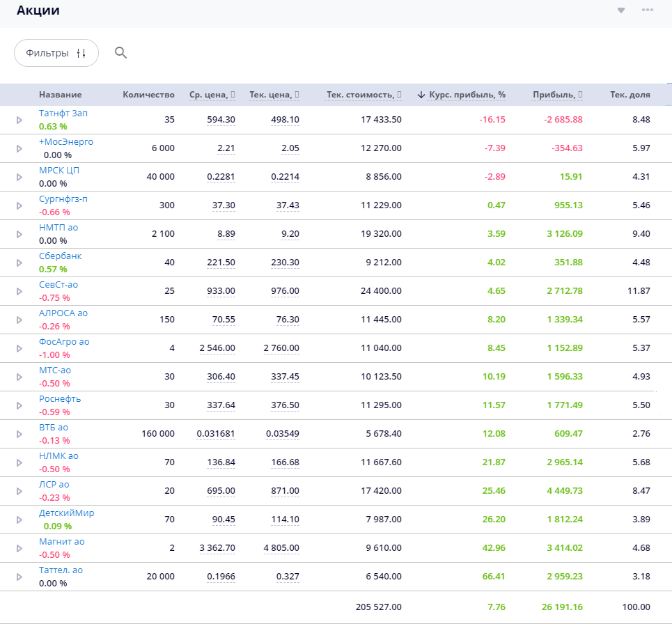Expand the Сбербанк row
Screen dimensions: 672x624
(19, 263)
